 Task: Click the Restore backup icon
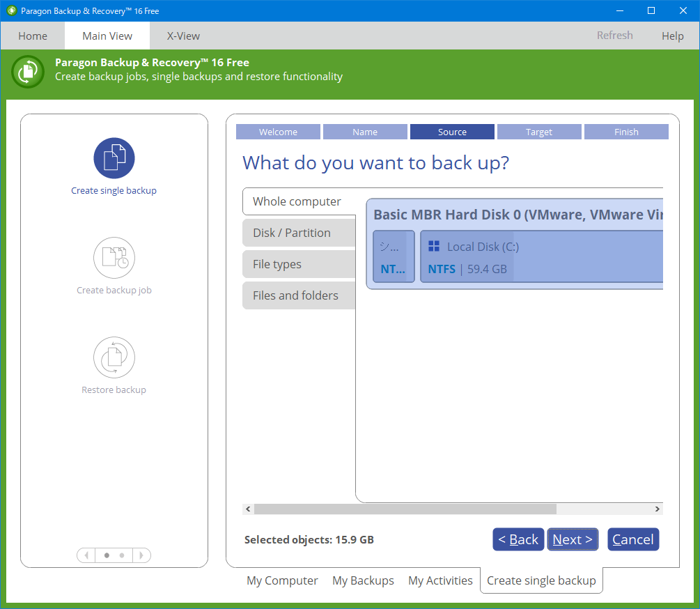coord(114,357)
